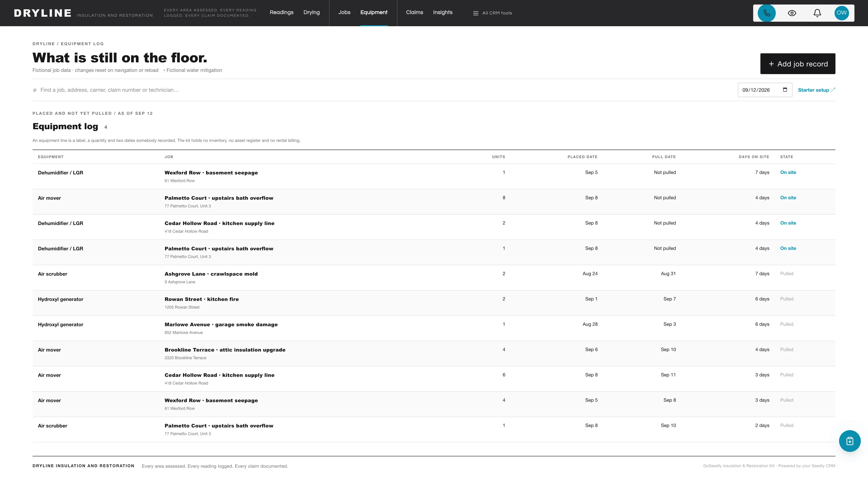Select the Equipment tab
This screenshot has width=868, height=488.
(374, 12)
